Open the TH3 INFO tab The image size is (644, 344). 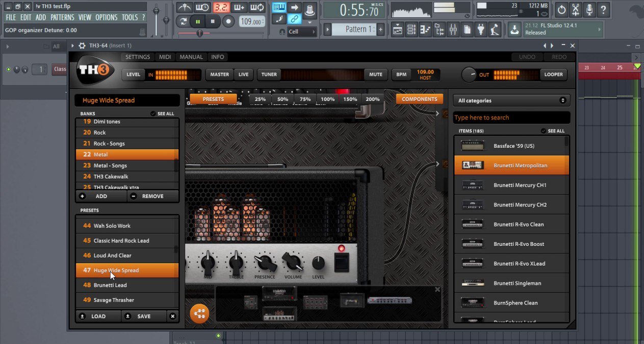218,57
